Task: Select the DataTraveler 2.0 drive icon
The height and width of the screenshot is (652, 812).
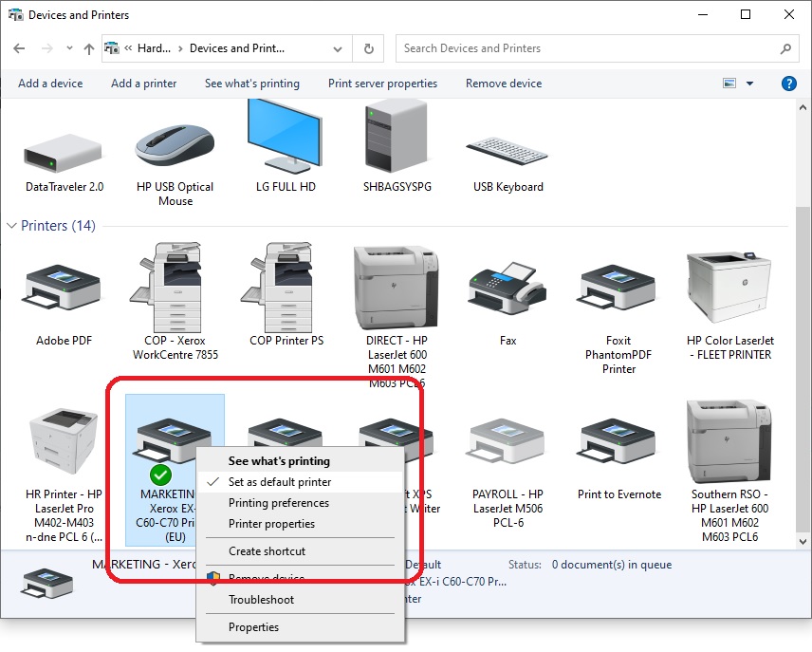Action: pyautogui.click(x=64, y=154)
